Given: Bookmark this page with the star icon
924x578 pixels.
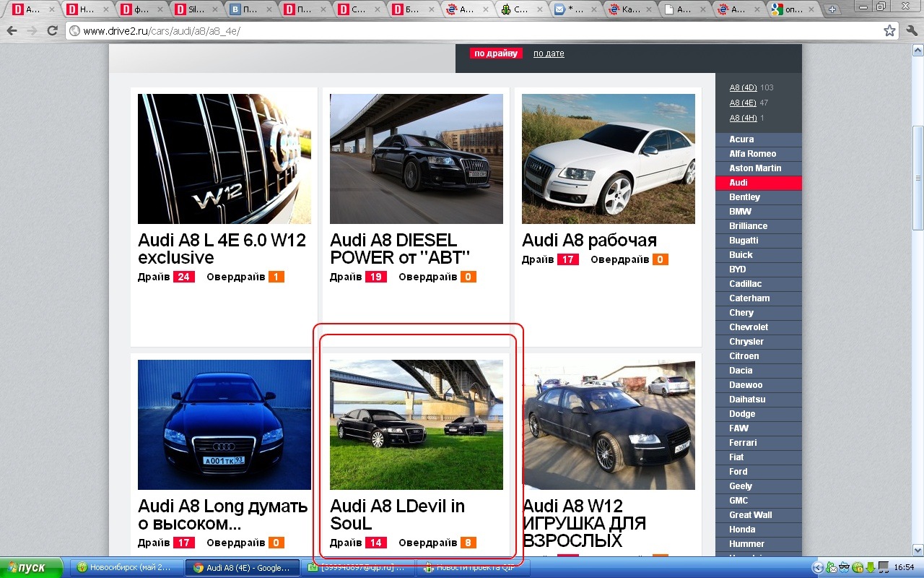Looking at the screenshot, I should click(x=890, y=31).
